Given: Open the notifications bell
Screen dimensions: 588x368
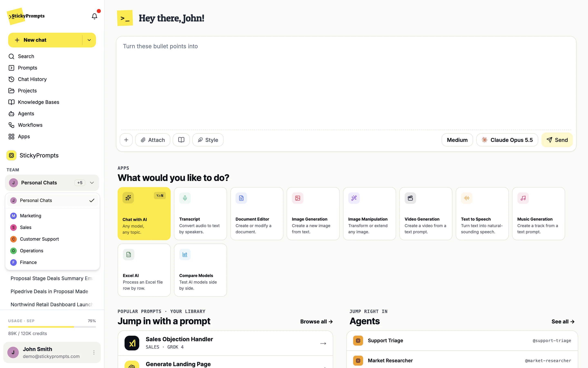Looking at the screenshot, I should point(94,16).
